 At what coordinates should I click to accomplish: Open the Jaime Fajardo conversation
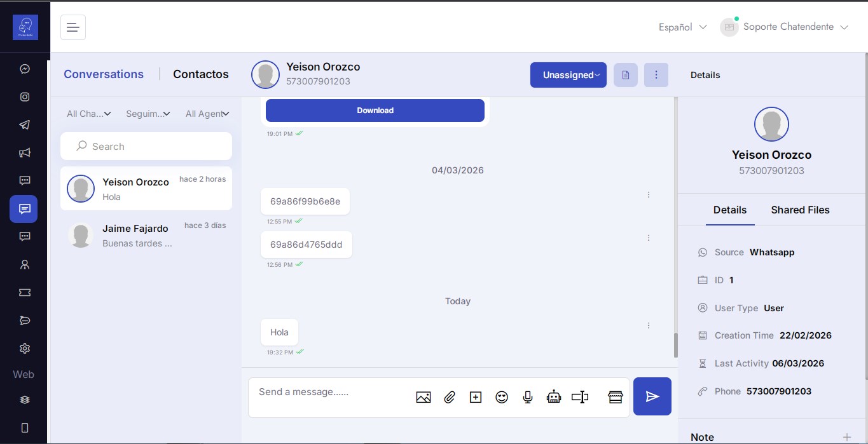click(146, 234)
